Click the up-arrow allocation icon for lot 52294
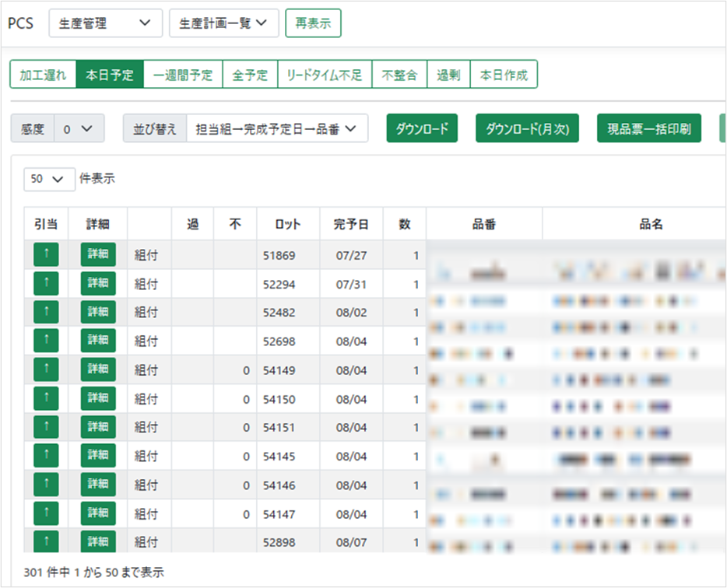Viewport: 727px width, 588px height. [x=46, y=284]
